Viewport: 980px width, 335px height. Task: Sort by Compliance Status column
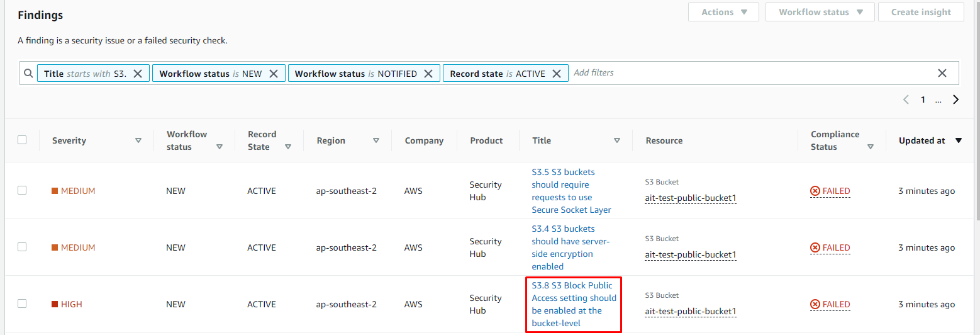(x=871, y=147)
